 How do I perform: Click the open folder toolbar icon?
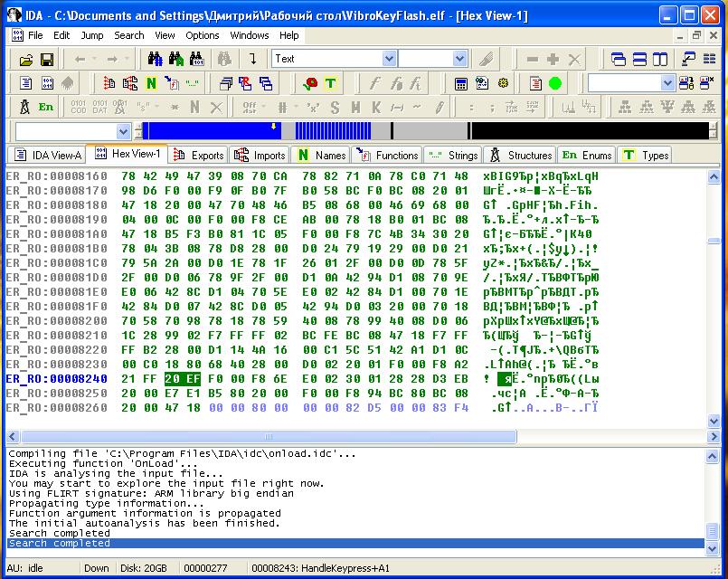[26, 60]
